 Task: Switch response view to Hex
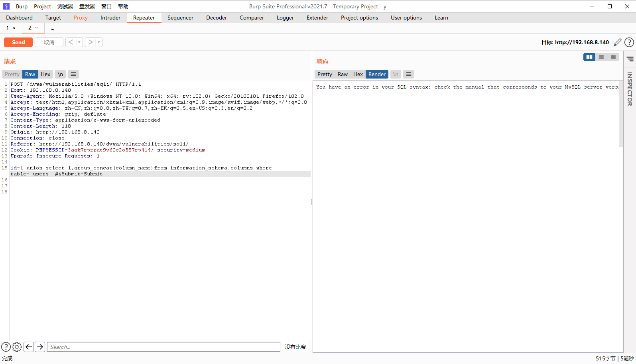[358, 74]
